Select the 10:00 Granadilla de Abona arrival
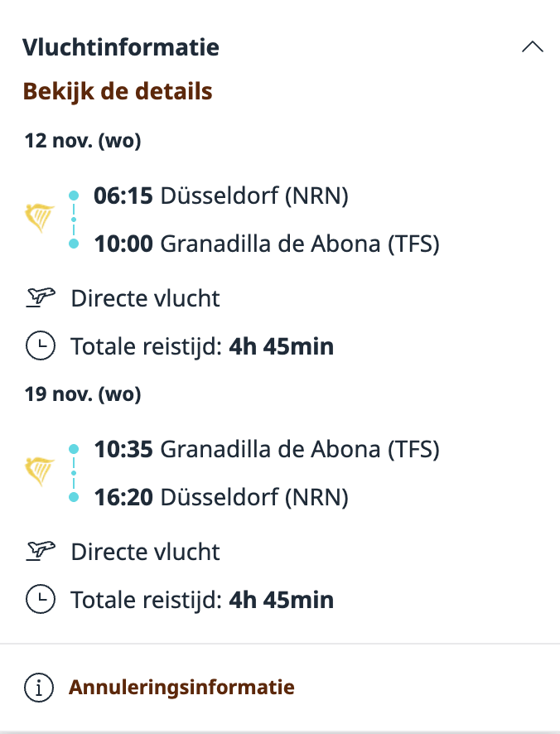 coord(266,244)
